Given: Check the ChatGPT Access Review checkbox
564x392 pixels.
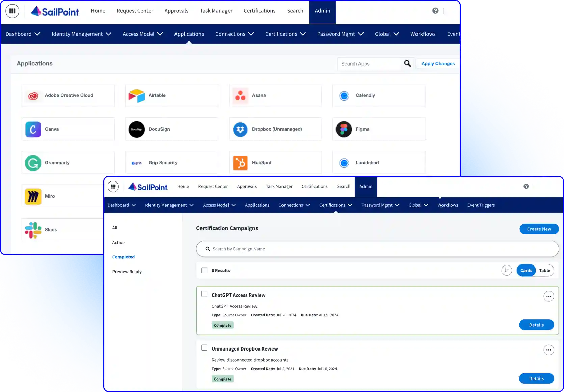Looking at the screenshot, I should [204, 294].
